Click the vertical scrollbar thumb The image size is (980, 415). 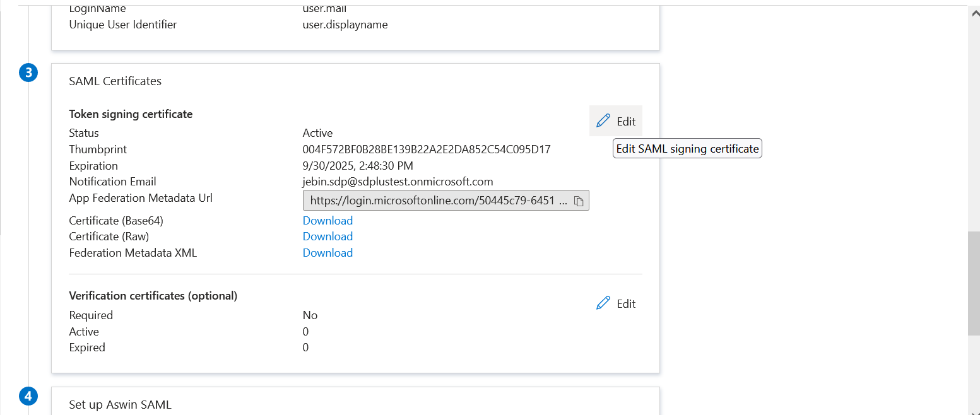click(974, 284)
